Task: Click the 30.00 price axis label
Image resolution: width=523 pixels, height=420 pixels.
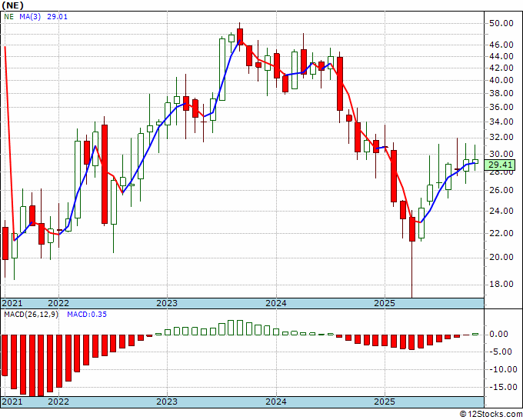Action: [x=501, y=154]
